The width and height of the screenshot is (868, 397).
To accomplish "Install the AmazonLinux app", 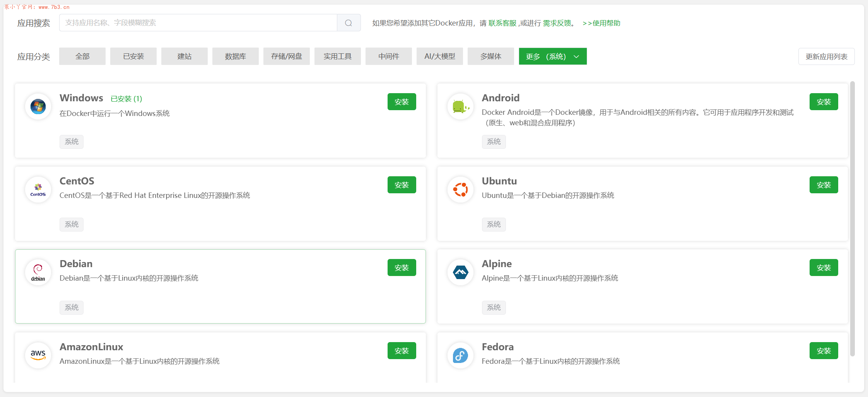I will coord(402,351).
